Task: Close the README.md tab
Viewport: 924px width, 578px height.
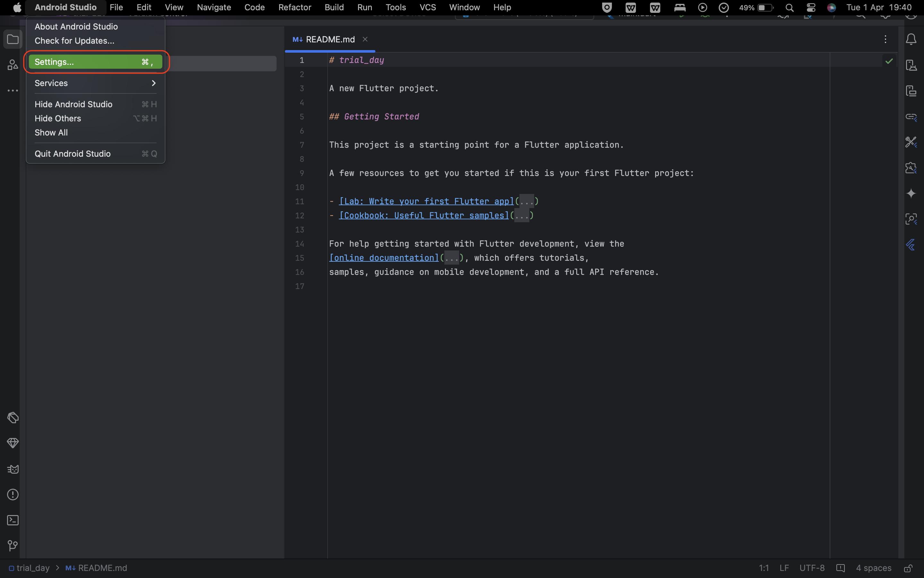Action: tap(365, 39)
